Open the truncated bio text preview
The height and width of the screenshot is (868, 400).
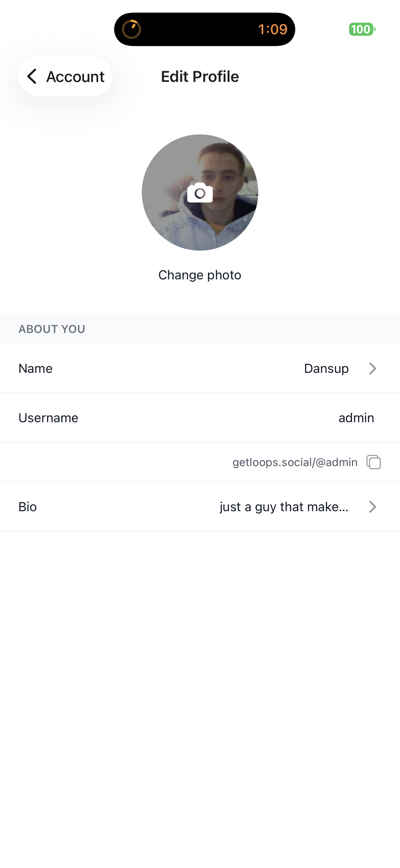pos(284,507)
